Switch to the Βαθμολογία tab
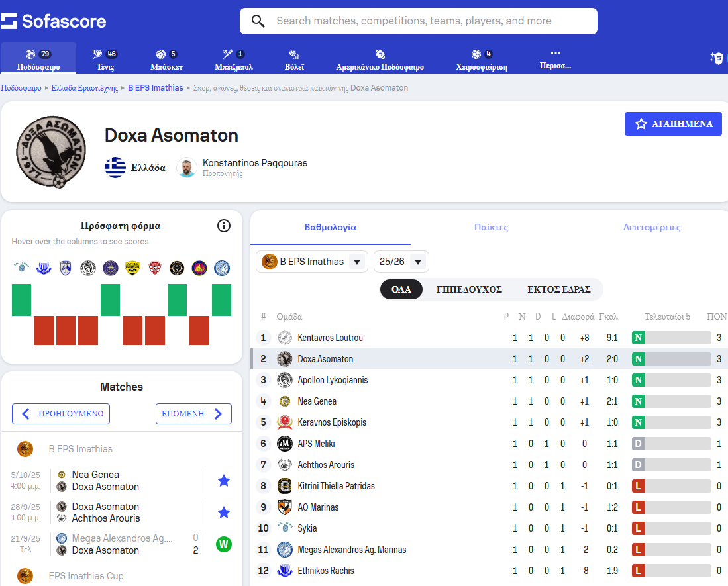The height and width of the screenshot is (586, 728). tap(331, 227)
